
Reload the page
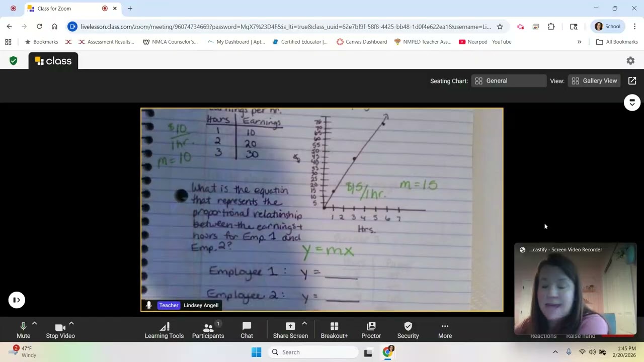pyautogui.click(x=39, y=27)
